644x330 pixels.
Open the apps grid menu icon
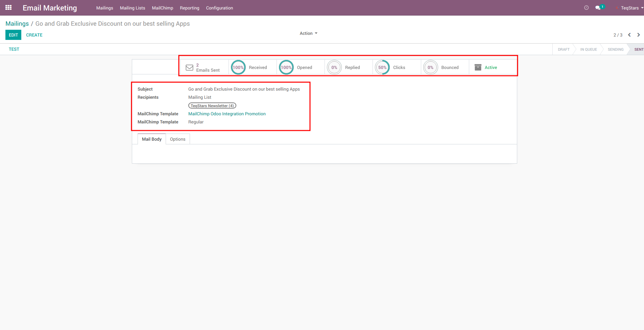(x=8, y=7)
